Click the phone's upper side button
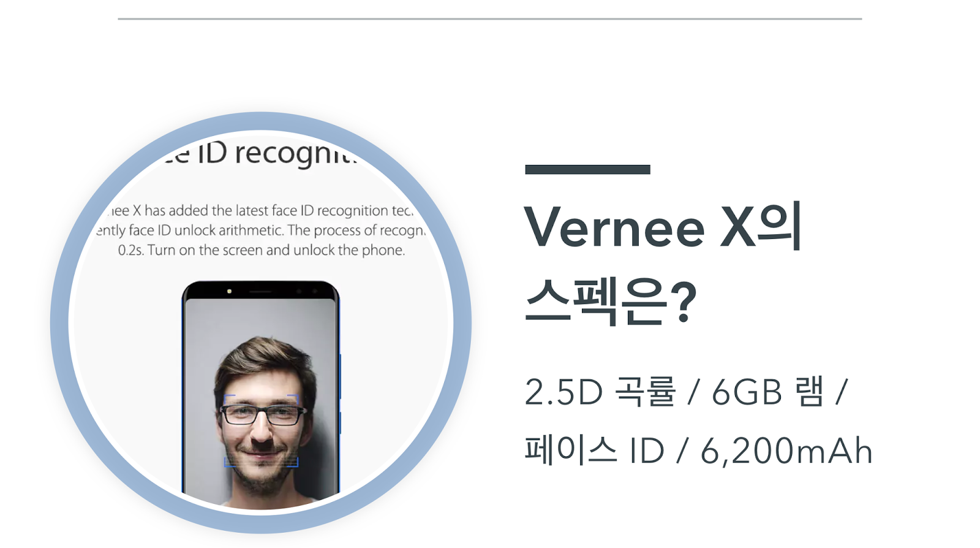The image size is (980, 548). (x=340, y=376)
